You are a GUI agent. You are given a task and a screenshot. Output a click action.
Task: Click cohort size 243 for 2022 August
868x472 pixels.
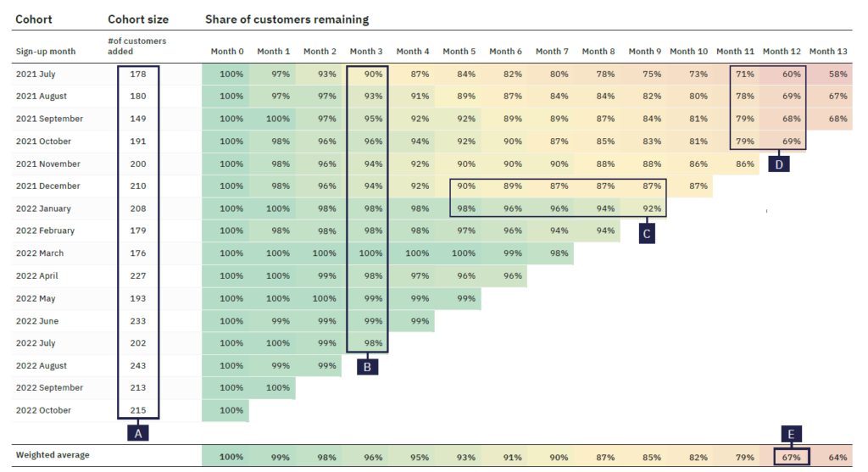point(138,366)
